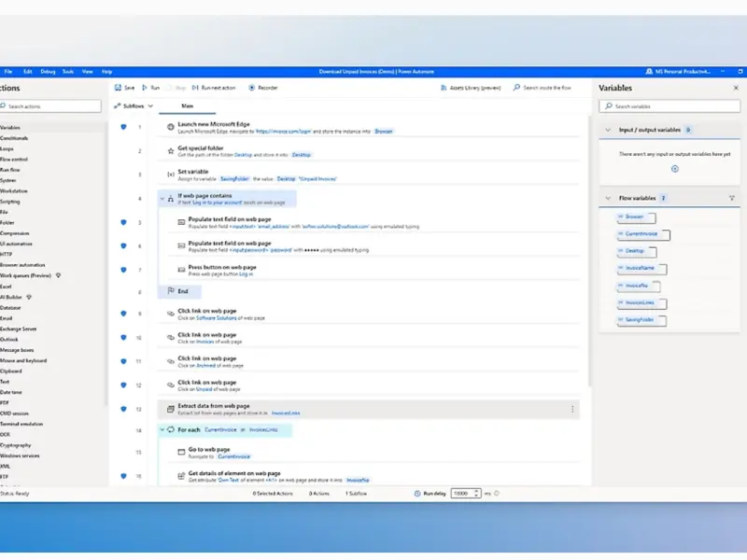The image size is (747, 560).
Task: Select the CurrentInvoice flow variable
Action: [642, 233]
